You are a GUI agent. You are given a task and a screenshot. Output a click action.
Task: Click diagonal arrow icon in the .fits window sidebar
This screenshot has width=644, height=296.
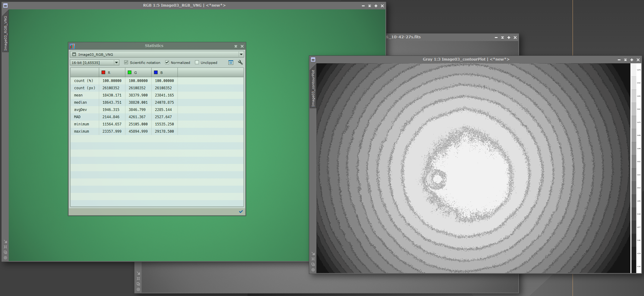[x=138, y=273]
